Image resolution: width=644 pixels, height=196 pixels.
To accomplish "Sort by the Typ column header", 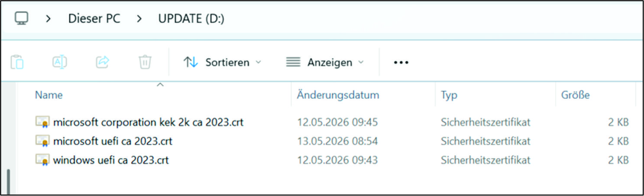I will point(449,95).
